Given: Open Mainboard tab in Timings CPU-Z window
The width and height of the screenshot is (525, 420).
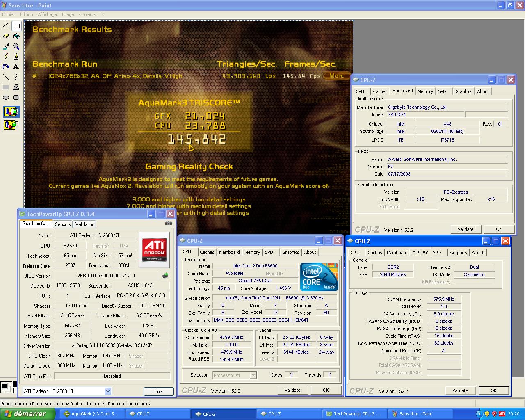Looking at the screenshot, I should (x=397, y=253).
